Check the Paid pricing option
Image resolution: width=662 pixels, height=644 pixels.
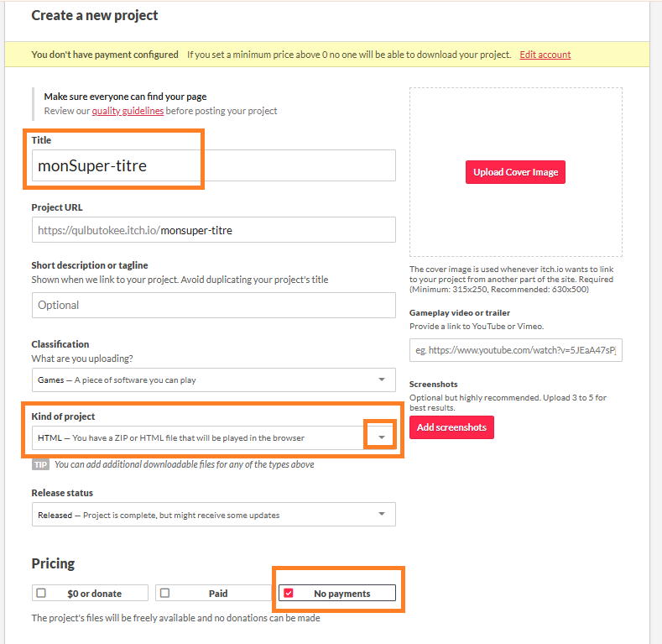click(164, 593)
